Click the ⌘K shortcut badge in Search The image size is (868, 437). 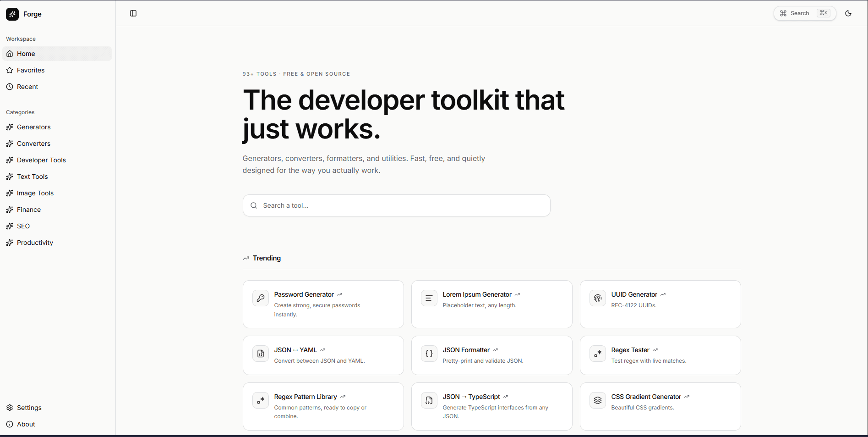[824, 13]
